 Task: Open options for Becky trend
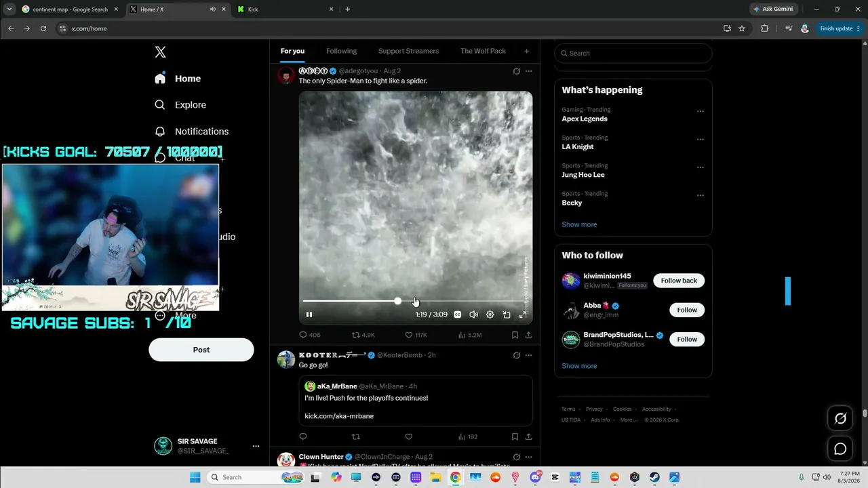(701, 195)
